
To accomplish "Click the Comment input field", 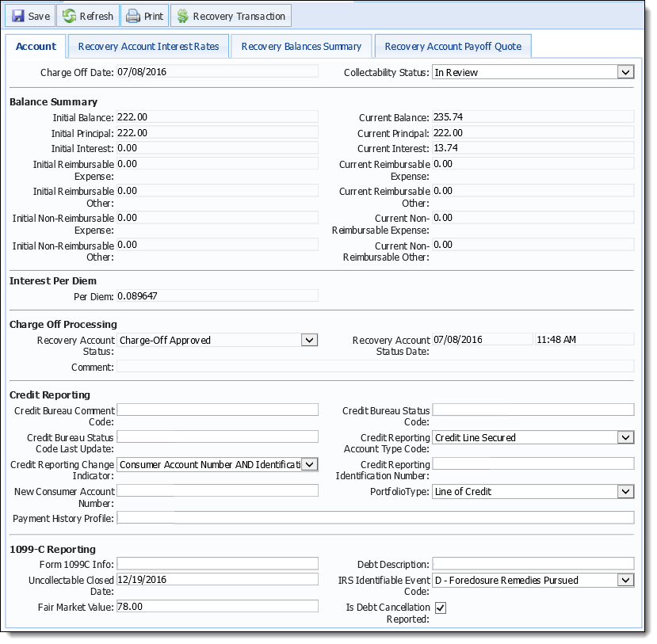I will click(x=376, y=367).
